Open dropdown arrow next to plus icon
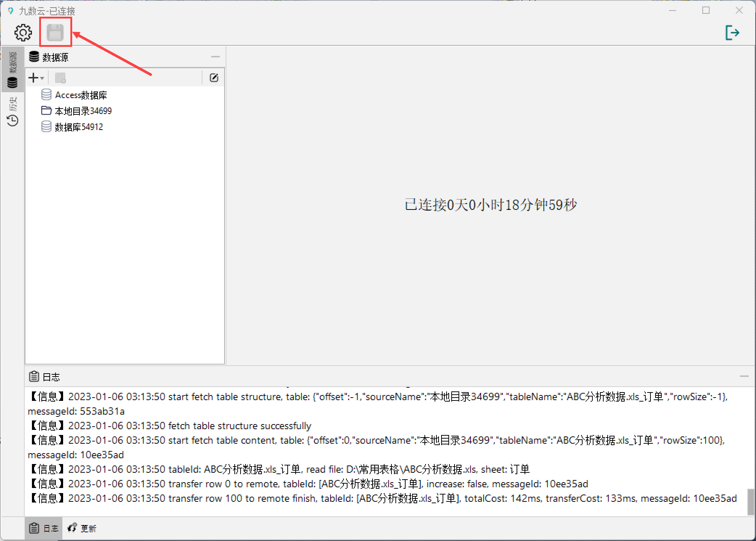 [x=42, y=78]
